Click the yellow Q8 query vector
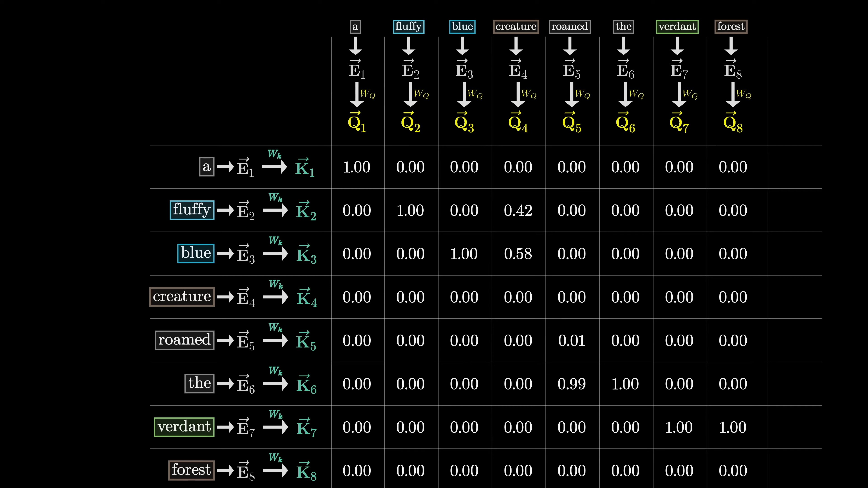The height and width of the screenshot is (488, 868). pos(733,123)
